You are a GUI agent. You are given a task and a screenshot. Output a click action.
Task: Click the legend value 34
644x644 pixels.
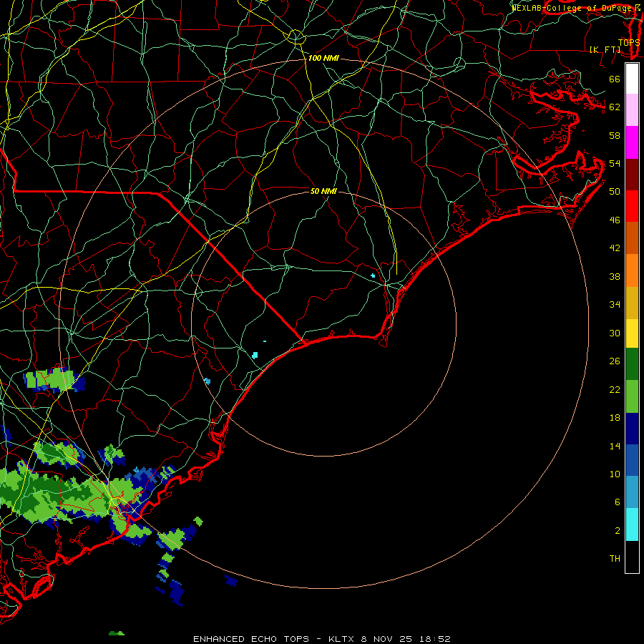pyautogui.click(x=615, y=305)
